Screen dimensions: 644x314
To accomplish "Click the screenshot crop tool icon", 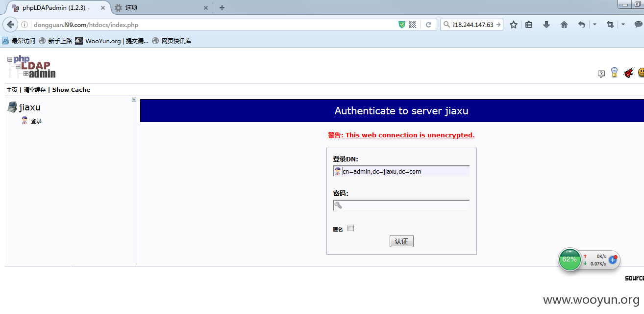I will (610, 25).
